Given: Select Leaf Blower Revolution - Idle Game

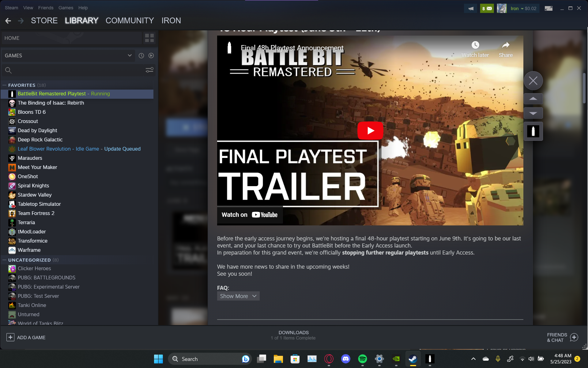Looking at the screenshot, I should click(x=77, y=149).
